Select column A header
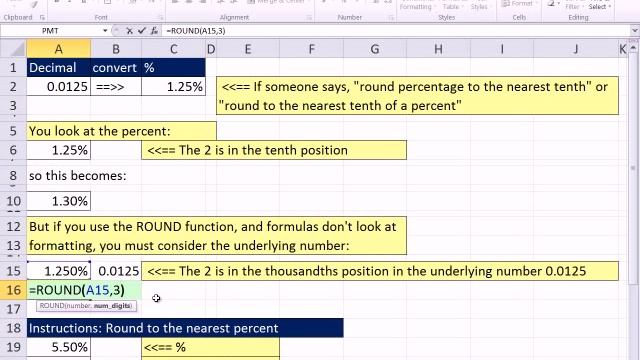The height and width of the screenshot is (360, 640). click(59, 49)
